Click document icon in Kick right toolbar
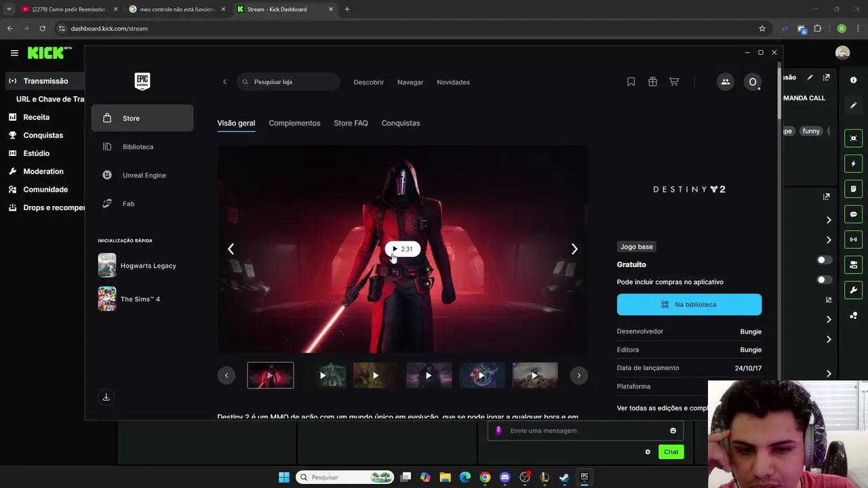Image resolution: width=868 pixels, height=488 pixels. (854, 189)
